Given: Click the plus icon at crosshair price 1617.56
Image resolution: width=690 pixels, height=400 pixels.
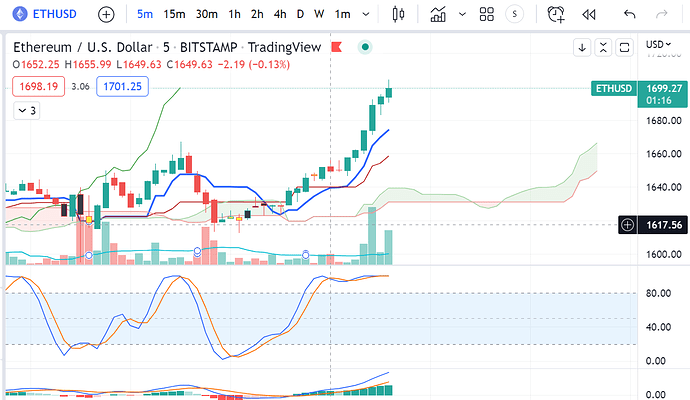Looking at the screenshot, I should (627, 225).
